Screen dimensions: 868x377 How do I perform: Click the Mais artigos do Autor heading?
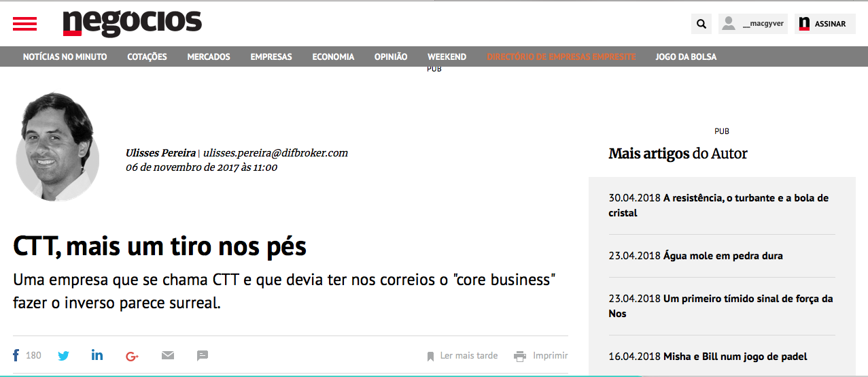[x=678, y=154]
